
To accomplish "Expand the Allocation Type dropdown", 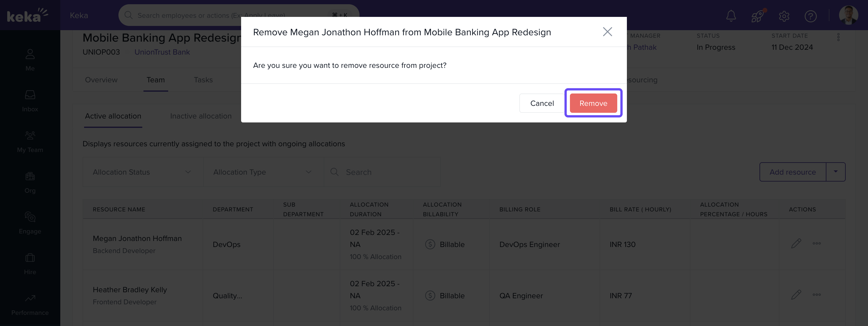I will pos(263,172).
